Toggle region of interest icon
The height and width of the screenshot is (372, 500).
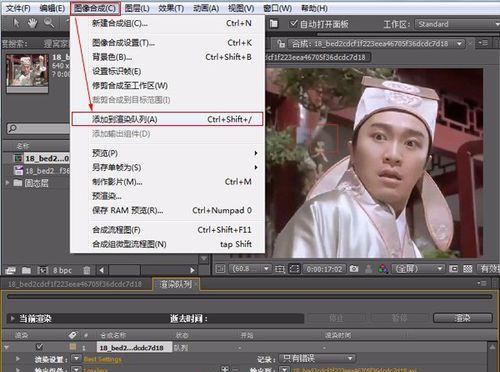pyautogui.click(x=280, y=269)
